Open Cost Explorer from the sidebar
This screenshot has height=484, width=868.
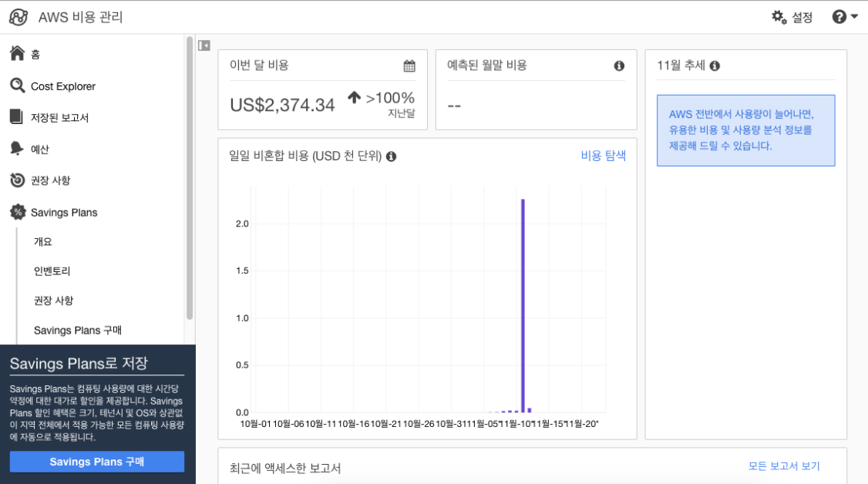[63, 86]
